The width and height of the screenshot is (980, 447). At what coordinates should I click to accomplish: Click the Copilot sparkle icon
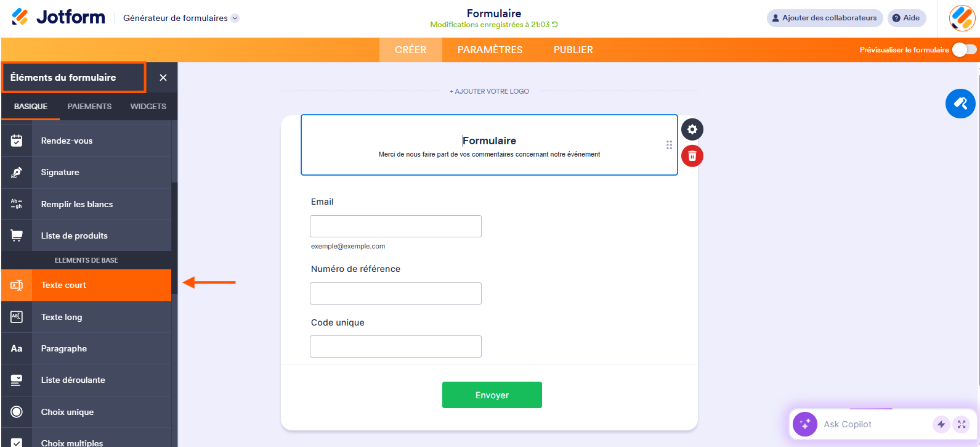click(x=804, y=424)
